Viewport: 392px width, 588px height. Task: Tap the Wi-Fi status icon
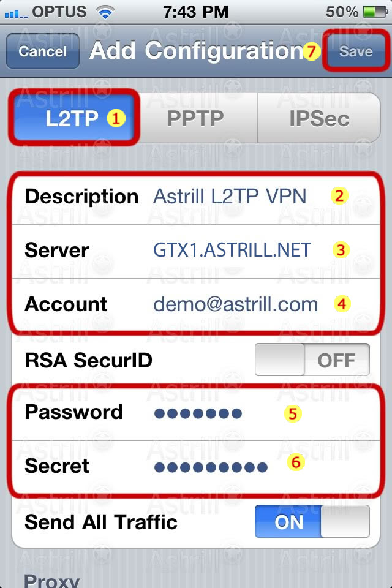click(105, 12)
